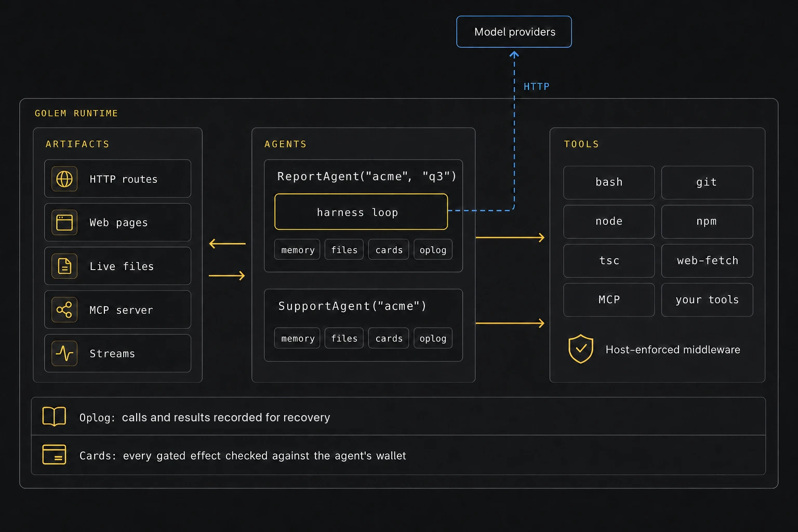This screenshot has width=798, height=532.
Task: Click the "calls and results recorded for recovery" text
Action: click(x=226, y=418)
